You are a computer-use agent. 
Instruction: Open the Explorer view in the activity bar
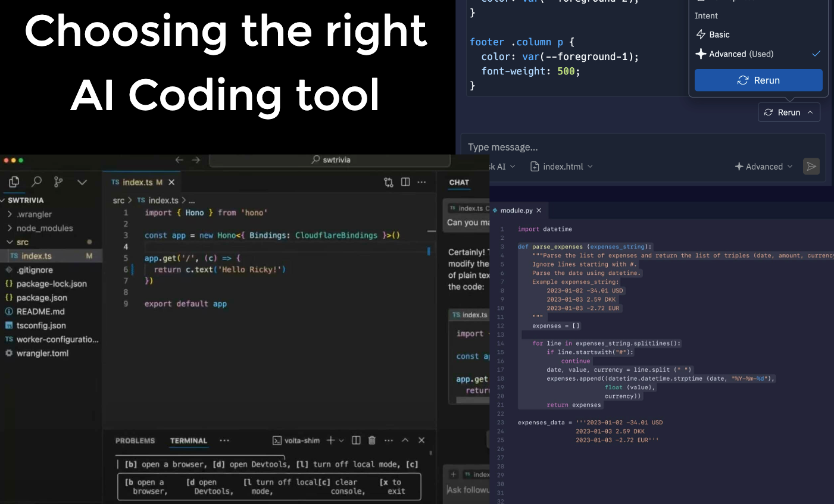click(x=14, y=182)
